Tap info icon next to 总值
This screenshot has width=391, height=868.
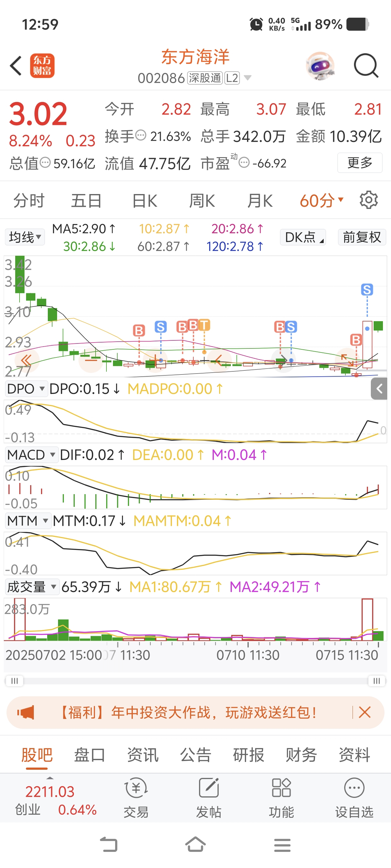45,163
